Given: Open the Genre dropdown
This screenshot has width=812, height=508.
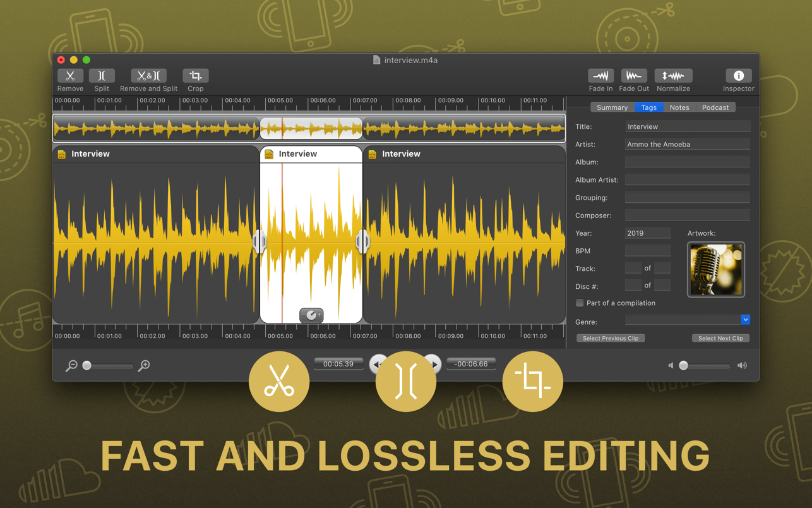Looking at the screenshot, I should point(745,320).
